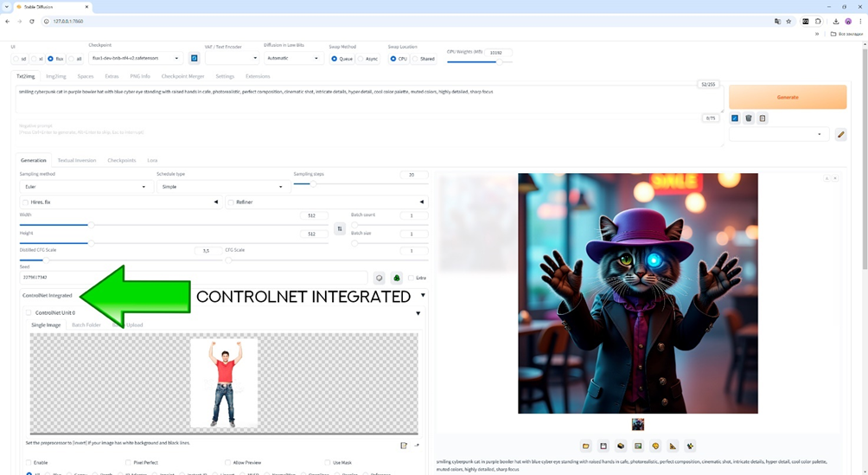This screenshot has width=868, height=475.
Task: Switch to the Img2img tab
Action: point(55,76)
